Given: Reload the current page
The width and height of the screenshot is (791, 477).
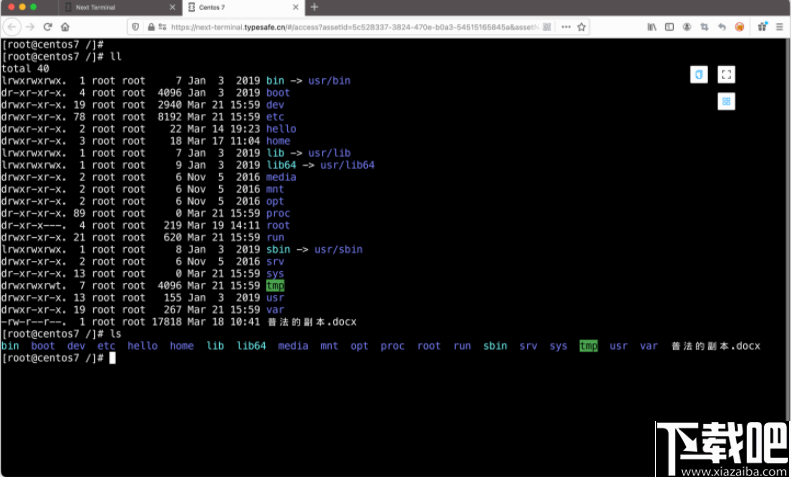Looking at the screenshot, I should (48, 27).
